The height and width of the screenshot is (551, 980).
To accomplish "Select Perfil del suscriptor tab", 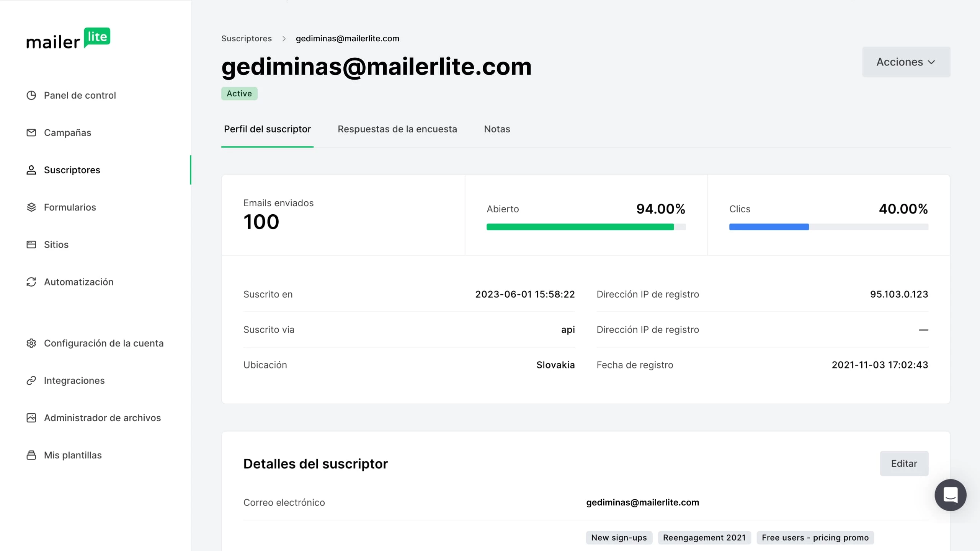I will [x=267, y=129].
